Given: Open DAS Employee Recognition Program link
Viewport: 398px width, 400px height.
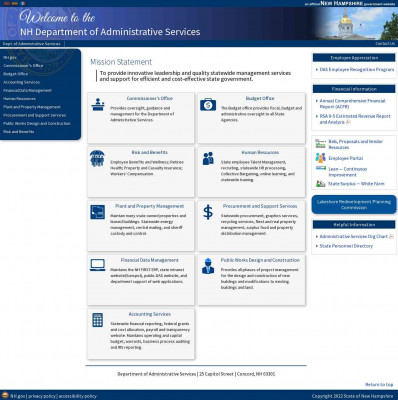Looking at the screenshot, I should [357, 70].
